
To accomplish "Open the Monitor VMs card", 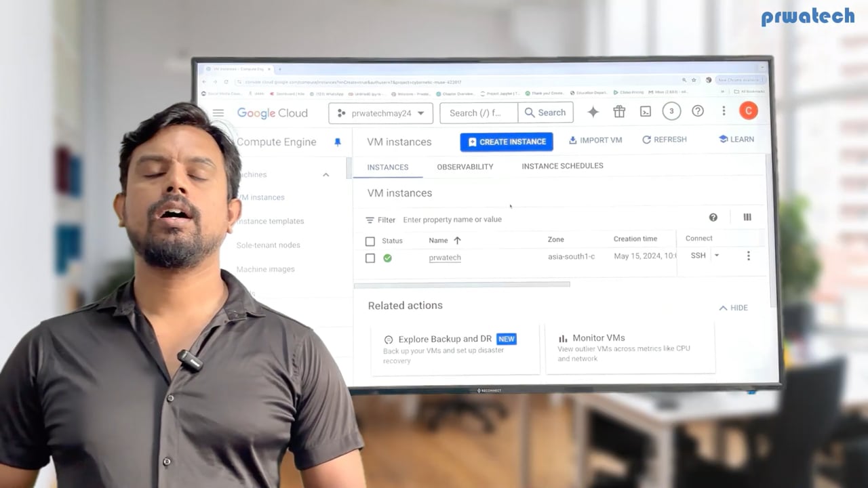I will 630,348.
